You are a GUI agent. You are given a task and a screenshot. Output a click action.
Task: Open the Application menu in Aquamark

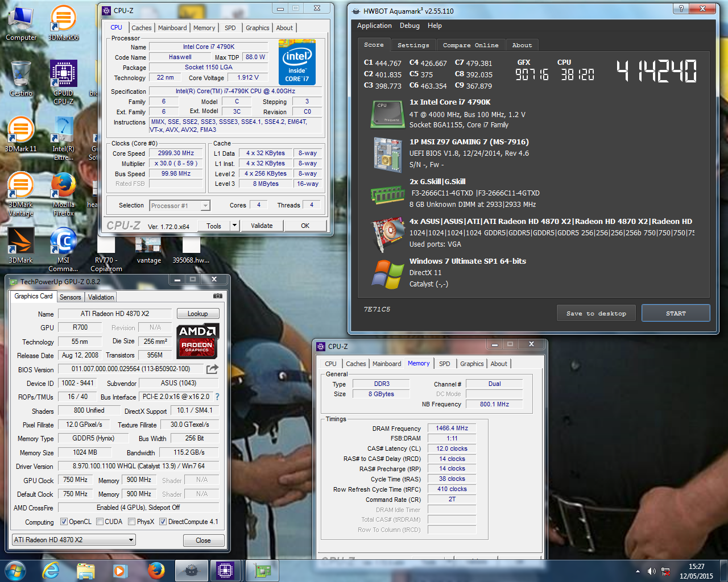point(374,26)
